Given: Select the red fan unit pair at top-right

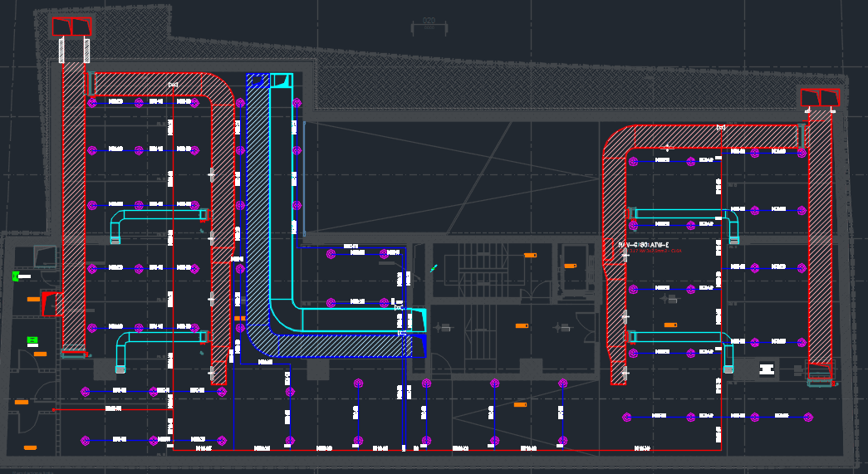Looking at the screenshot, I should [x=819, y=98].
